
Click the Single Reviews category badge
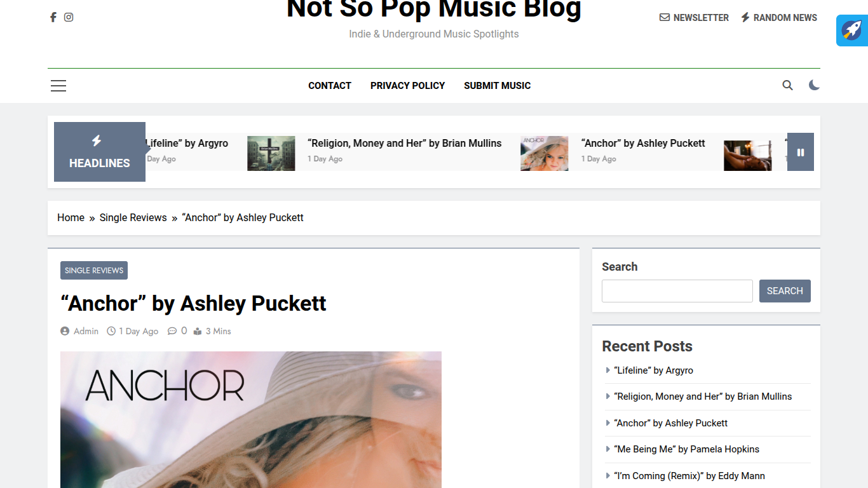pyautogui.click(x=94, y=271)
